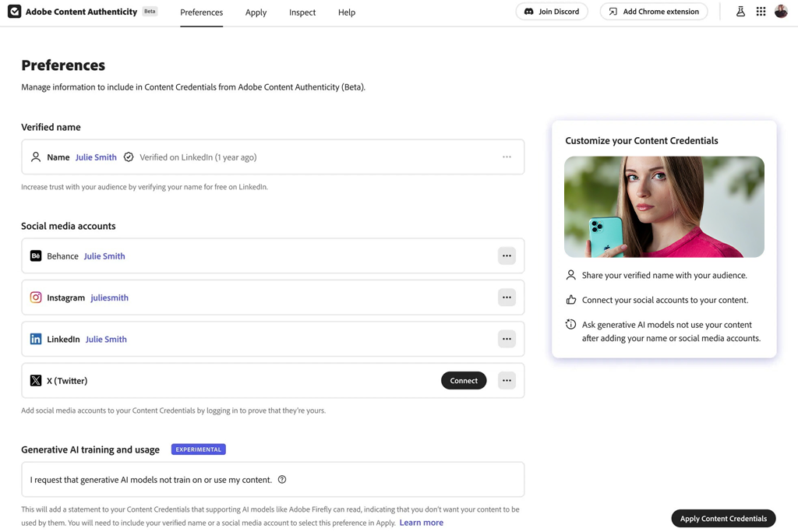Click the EXPERIMENTAL badge
The height and width of the screenshot is (532, 798).
tap(199, 449)
